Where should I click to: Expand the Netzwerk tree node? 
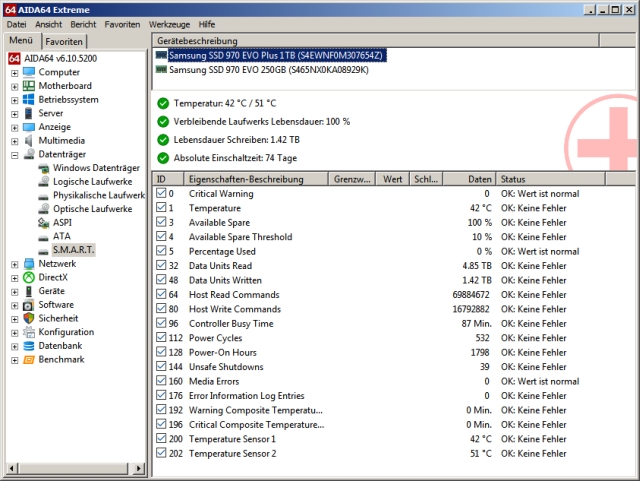pos(15,265)
